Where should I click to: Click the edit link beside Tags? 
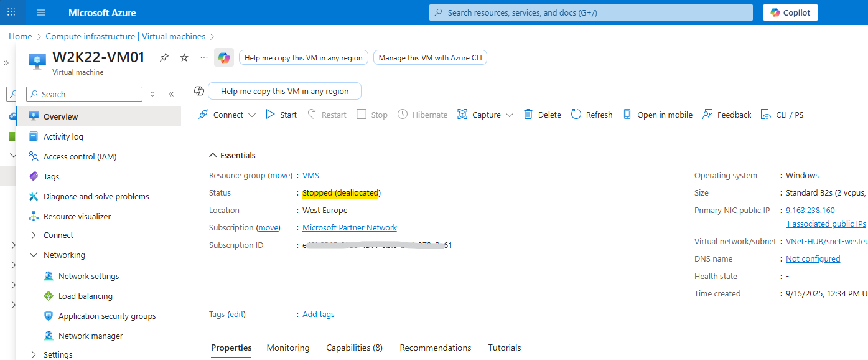click(236, 315)
